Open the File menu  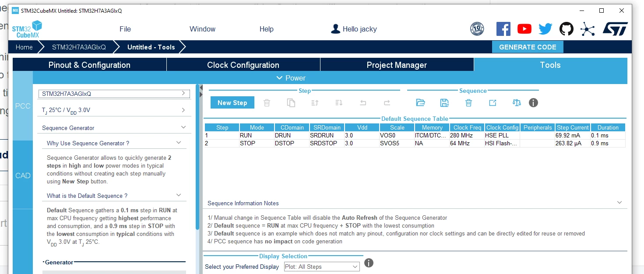coord(125,29)
